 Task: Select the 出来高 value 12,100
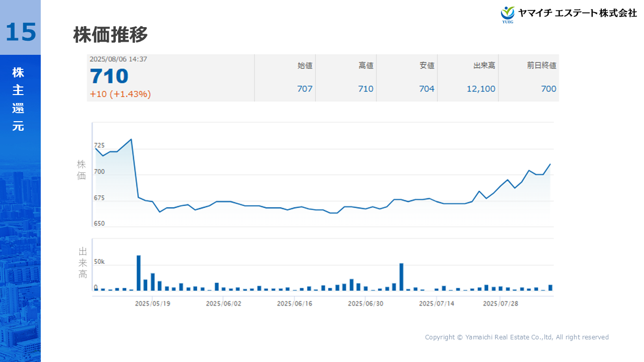(x=480, y=89)
